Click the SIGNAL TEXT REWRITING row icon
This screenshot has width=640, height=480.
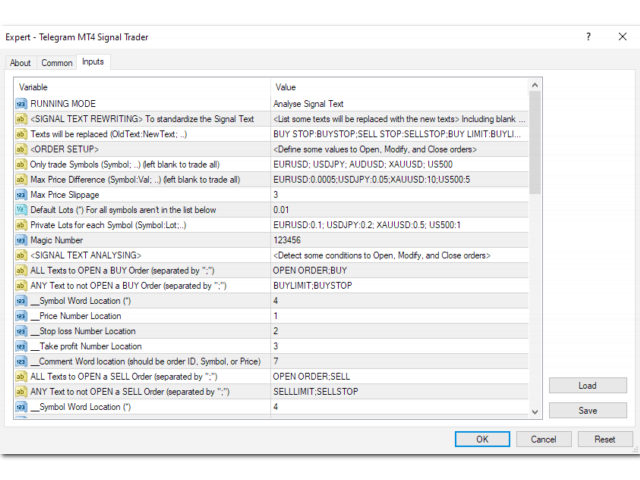point(21,119)
